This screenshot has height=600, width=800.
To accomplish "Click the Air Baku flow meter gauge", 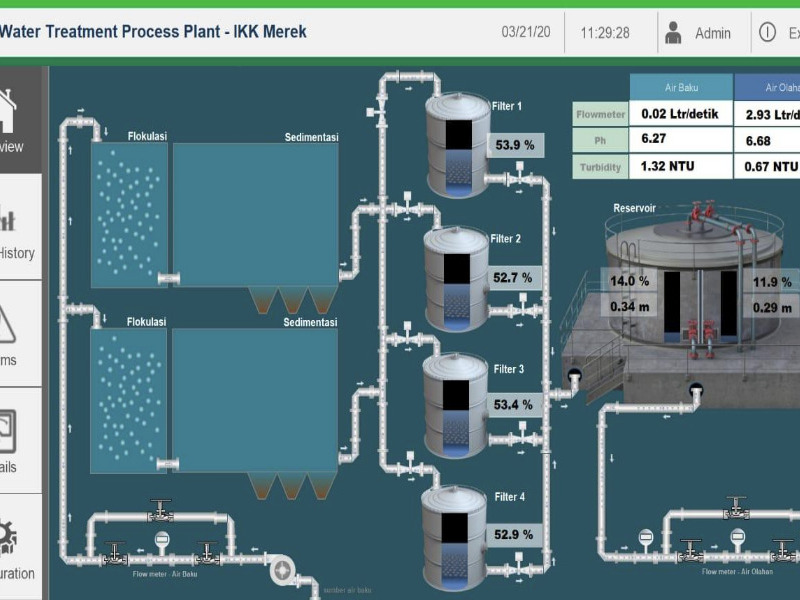I will [x=162, y=540].
